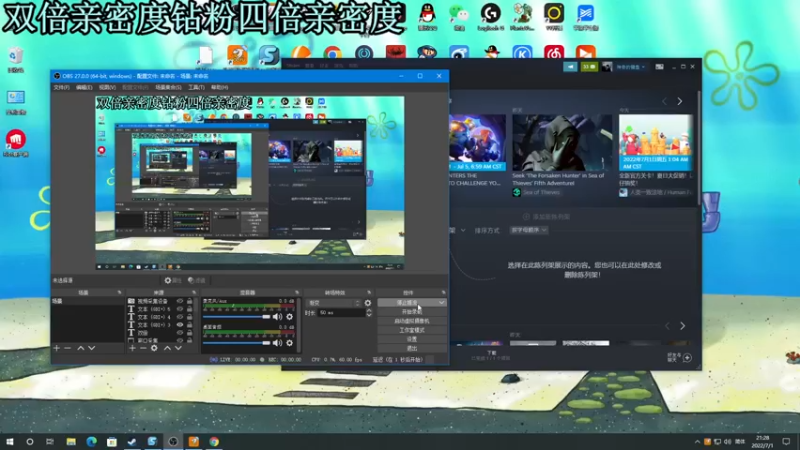
Task: Open OBS File menu
Action: point(61,87)
